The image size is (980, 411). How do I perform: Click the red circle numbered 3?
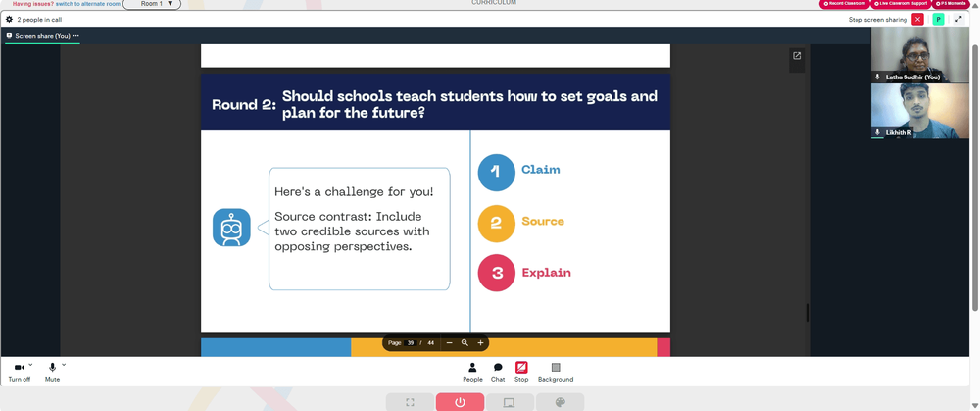tap(496, 273)
